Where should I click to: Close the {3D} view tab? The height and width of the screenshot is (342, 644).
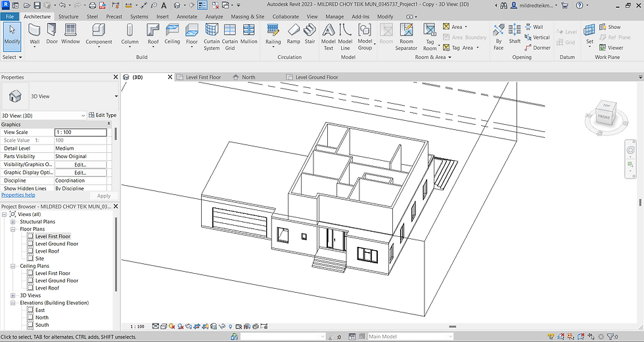click(x=170, y=77)
